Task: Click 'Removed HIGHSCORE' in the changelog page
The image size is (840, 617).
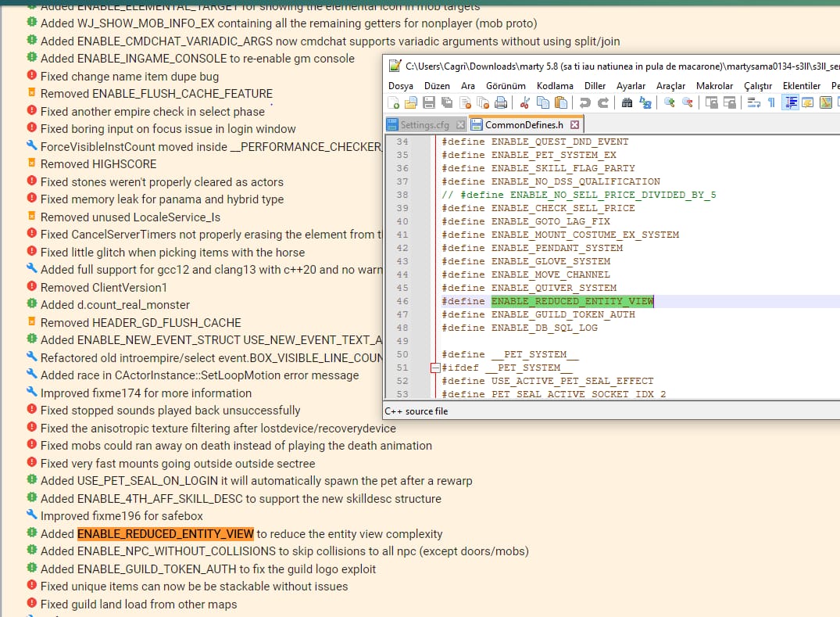Action: pyautogui.click(x=98, y=164)
